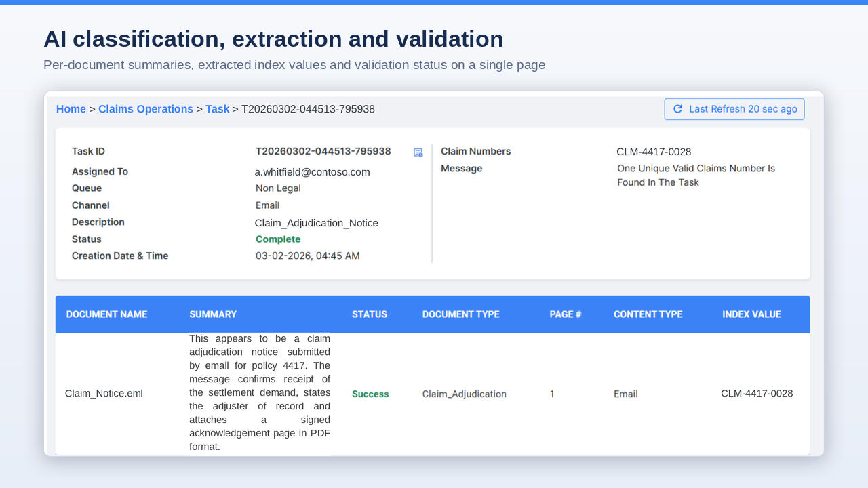Click assigned email a.whitfield@contoso.com
This screenshot has height=488, width=868.
pyautogui.click(x=313, y=172)
